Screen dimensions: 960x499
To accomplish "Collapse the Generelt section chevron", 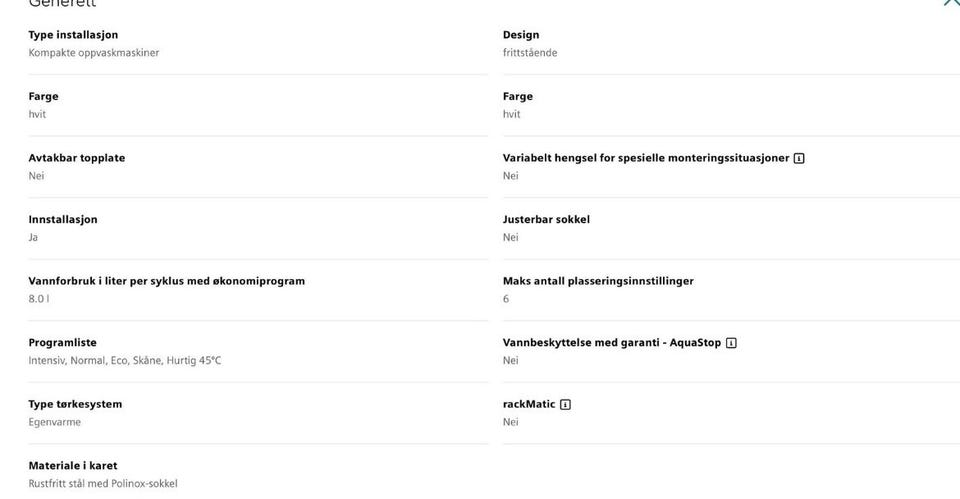I will [x=950, y=3].
